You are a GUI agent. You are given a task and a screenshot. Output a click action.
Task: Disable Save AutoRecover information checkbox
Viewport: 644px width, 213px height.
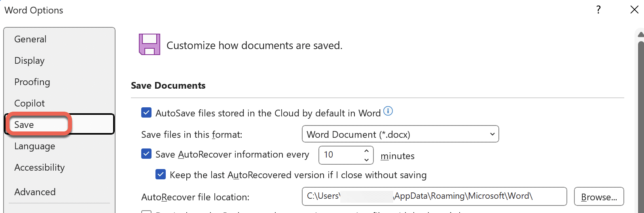(146, 154)
